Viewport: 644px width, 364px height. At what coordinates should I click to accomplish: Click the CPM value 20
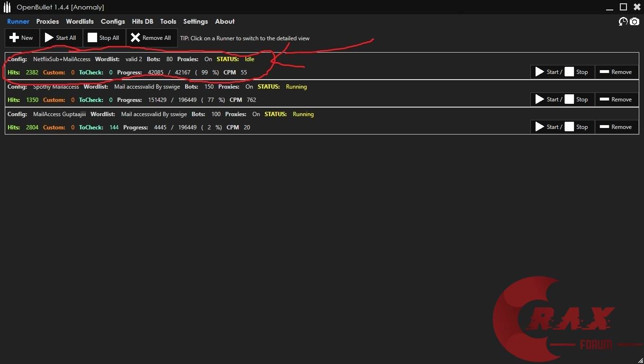click(247, 127)
